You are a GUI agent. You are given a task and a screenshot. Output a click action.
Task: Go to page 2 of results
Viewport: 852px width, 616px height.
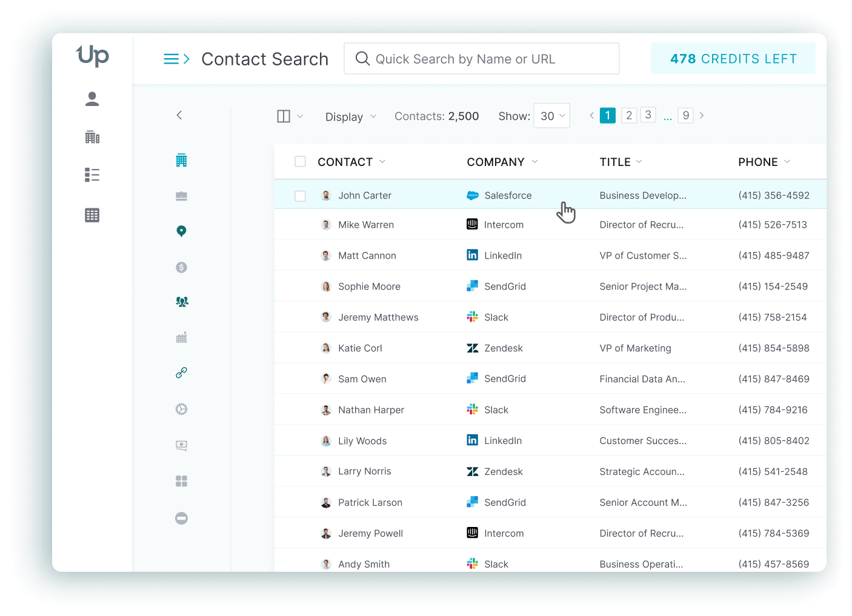coord(629,116)
